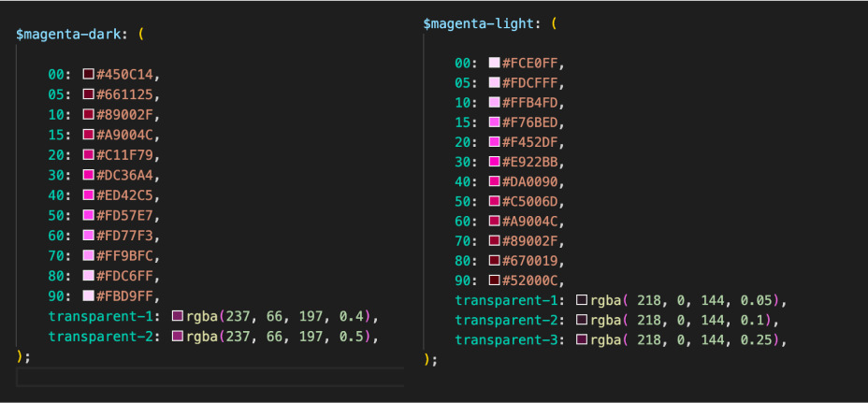The width and height of the screenshot is (868, 403).
Task: Click the closing parenthesis of magenta-dark map
Action: 20,355
